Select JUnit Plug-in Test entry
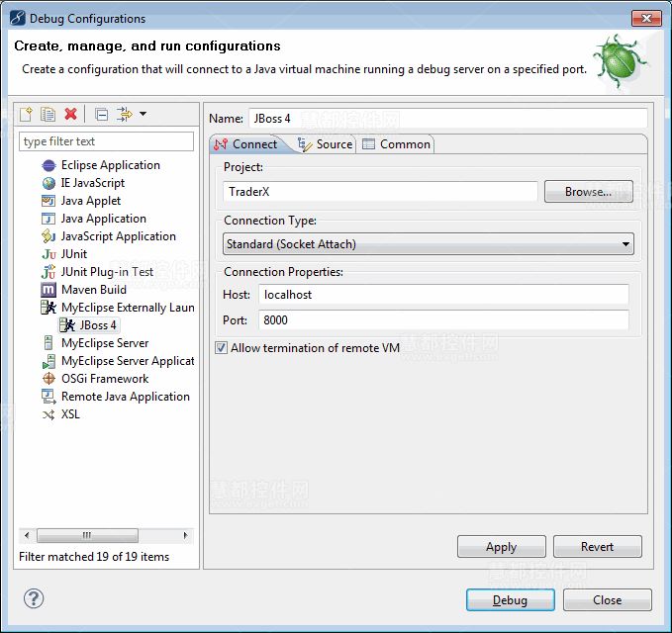This screenshot has height=633, width=672. coord(107,272)
